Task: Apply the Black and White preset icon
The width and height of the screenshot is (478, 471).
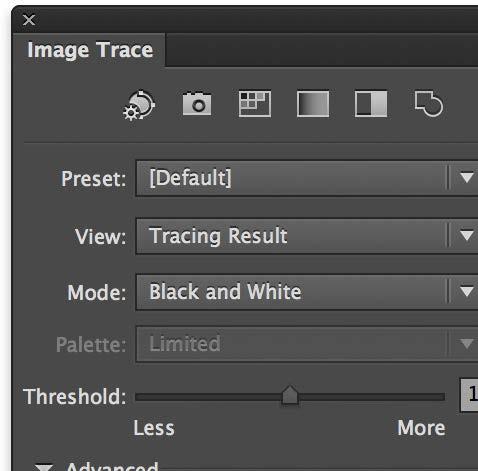Action: [x=371, y=104]
